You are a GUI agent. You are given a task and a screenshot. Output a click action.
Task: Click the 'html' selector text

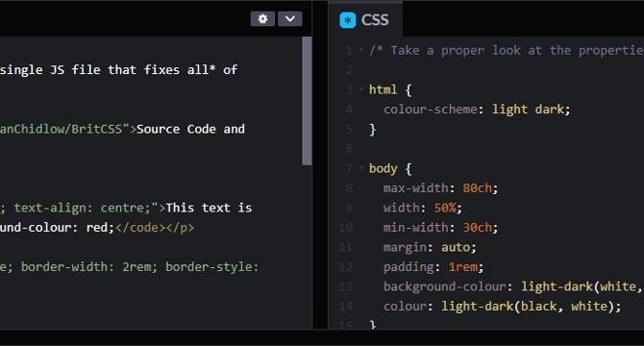point(383,89)
